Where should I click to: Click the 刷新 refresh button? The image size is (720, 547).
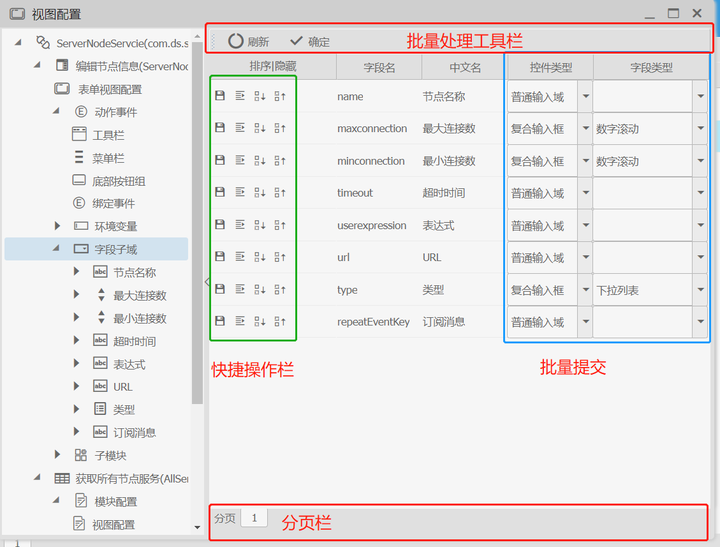point(248,41)
